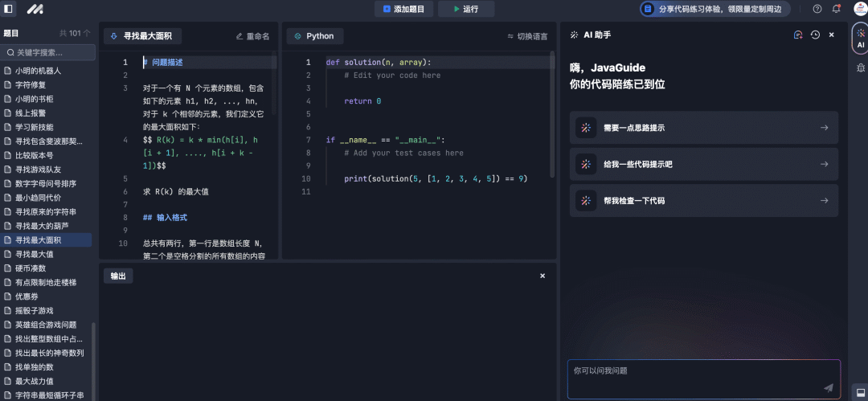Open problem 数字字母问号排序
This screenshot has height=401, width=868.
click(x=47, y=183)
